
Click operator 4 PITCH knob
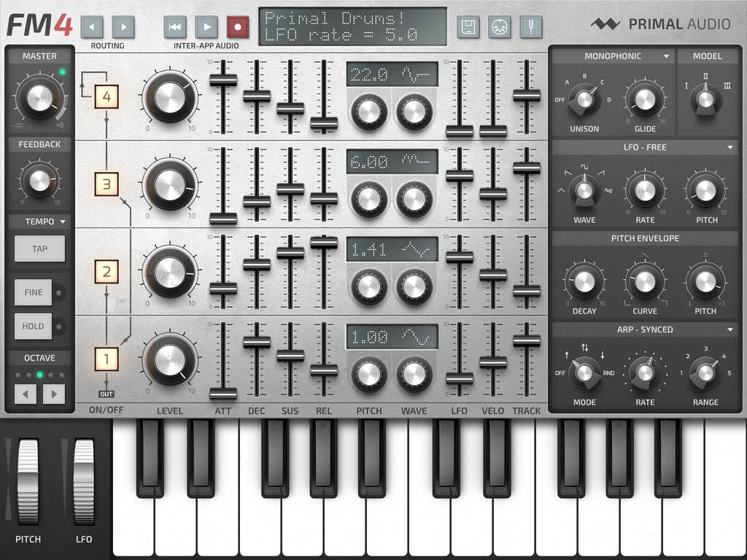[x=369, y=112]
